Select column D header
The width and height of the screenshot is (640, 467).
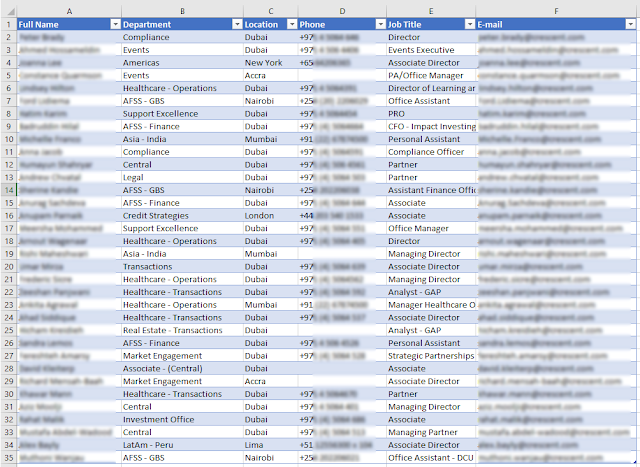click(342, 11)
